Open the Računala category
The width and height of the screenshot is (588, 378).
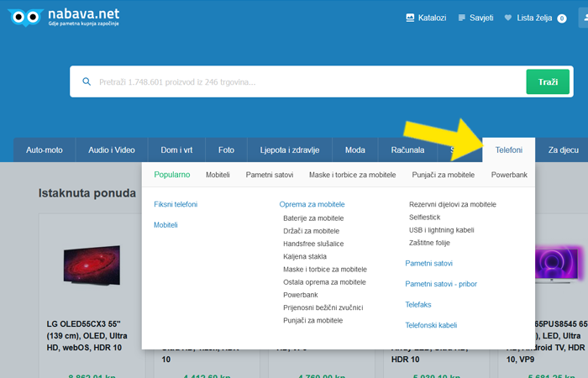pos(407,150)
